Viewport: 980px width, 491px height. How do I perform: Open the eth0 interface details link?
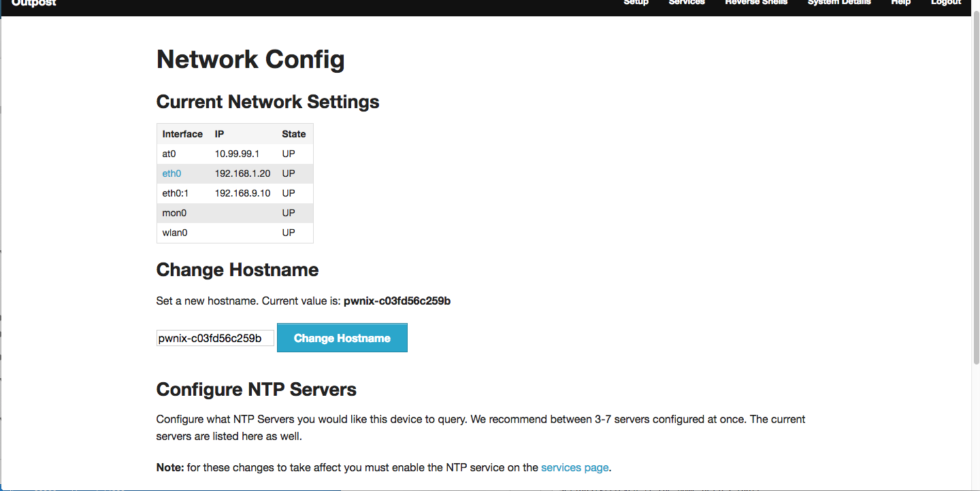[171, 173]
